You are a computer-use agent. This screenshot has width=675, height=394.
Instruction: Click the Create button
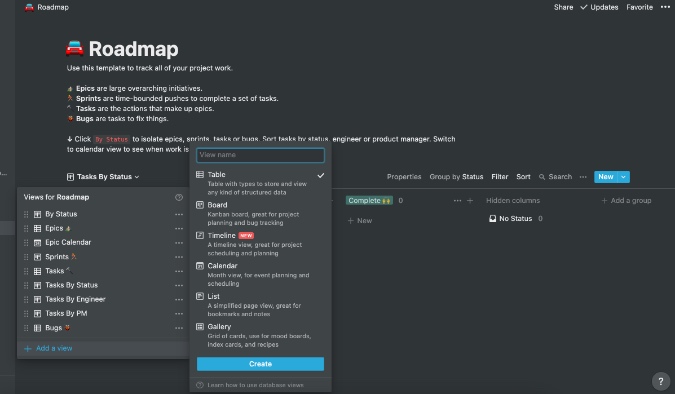(260, 364)
